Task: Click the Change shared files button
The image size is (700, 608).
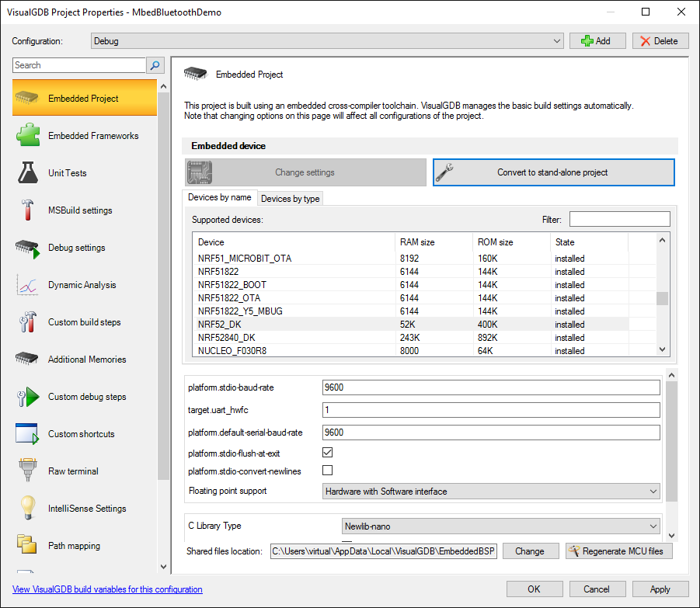Action: 531,551
